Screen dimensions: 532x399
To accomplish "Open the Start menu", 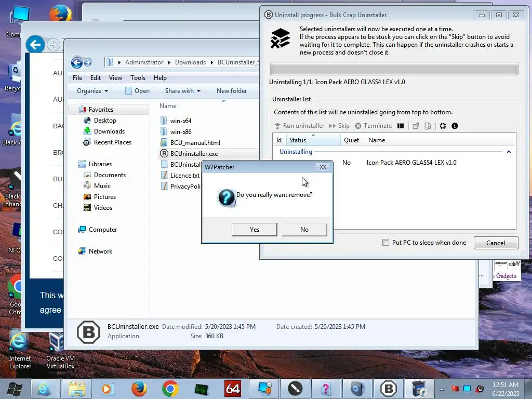I will pyautogui.click(x=14, y=389).
